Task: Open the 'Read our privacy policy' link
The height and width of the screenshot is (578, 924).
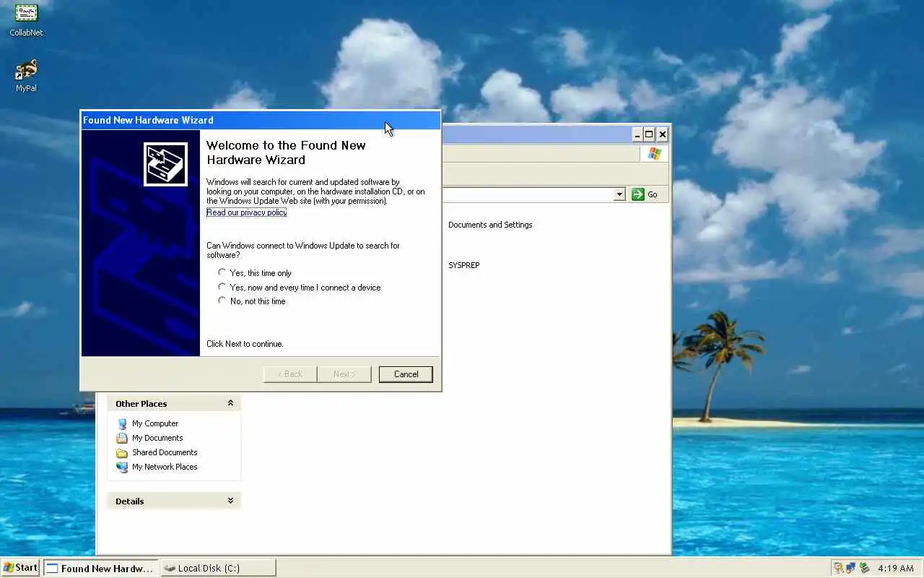Action: (246, 212)
